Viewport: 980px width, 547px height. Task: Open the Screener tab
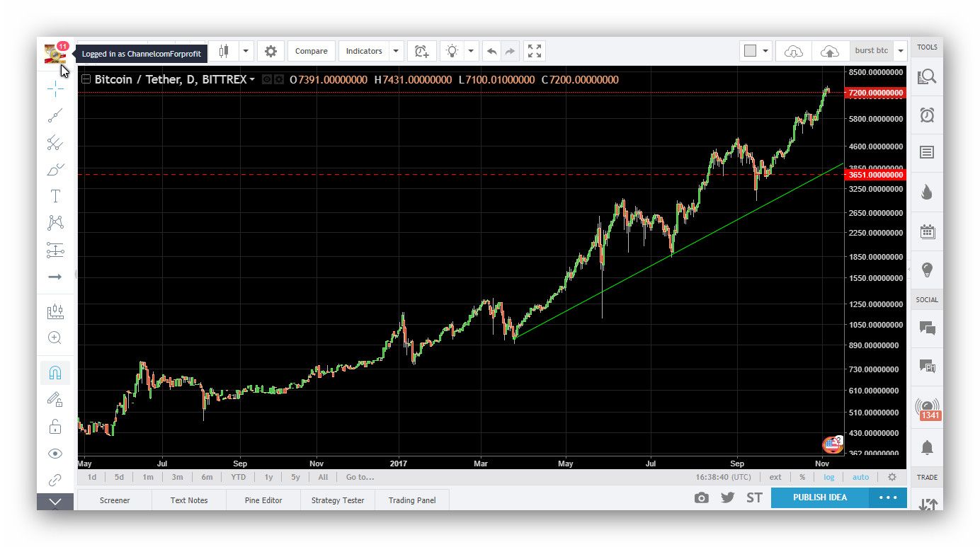point(115,500)
